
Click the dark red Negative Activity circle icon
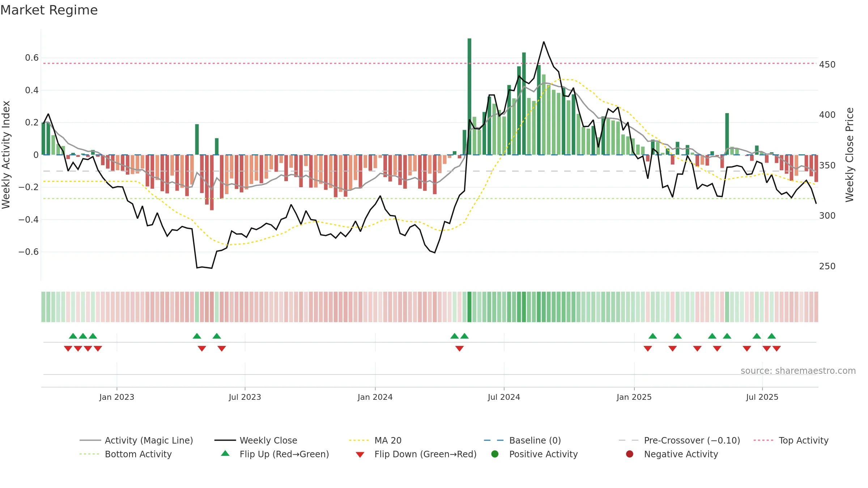pyautogui.click(x=630, y=454)
